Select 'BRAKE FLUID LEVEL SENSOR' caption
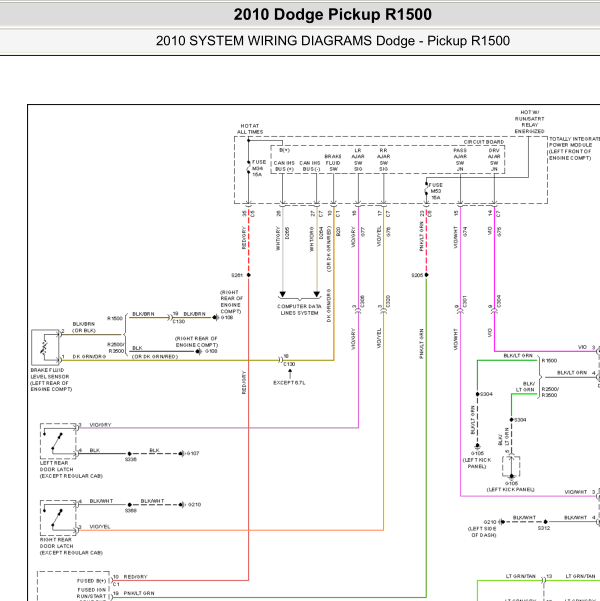 (x=51, y=380)
